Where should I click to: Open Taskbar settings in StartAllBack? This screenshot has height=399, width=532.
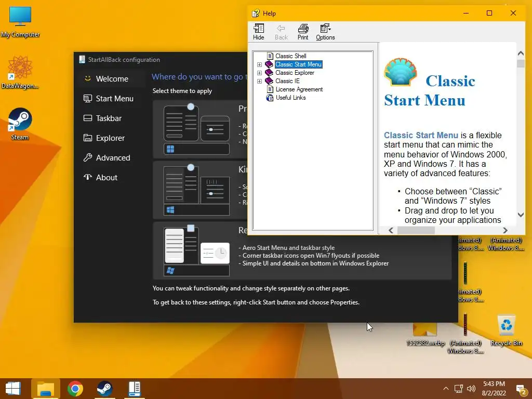111,118
